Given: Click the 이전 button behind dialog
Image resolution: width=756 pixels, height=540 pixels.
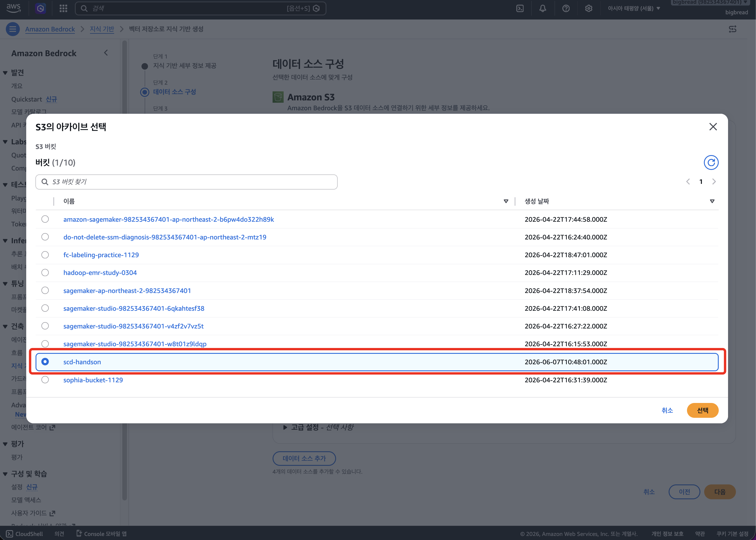Looking at the screenshot, I should pyautogui.click(x=684, y=492).
